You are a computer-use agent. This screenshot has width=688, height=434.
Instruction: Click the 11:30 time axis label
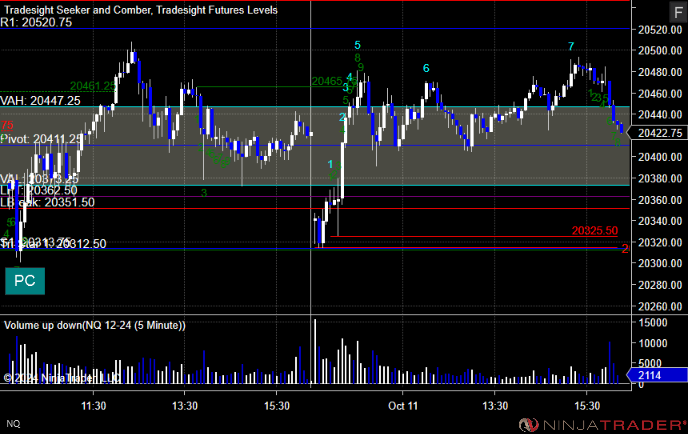click(93, 406)
